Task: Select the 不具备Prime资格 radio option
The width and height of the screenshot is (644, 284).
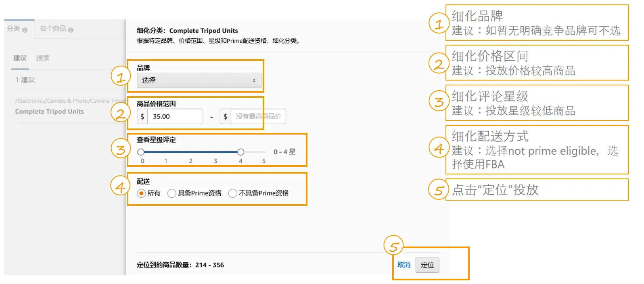Action: 232,193
